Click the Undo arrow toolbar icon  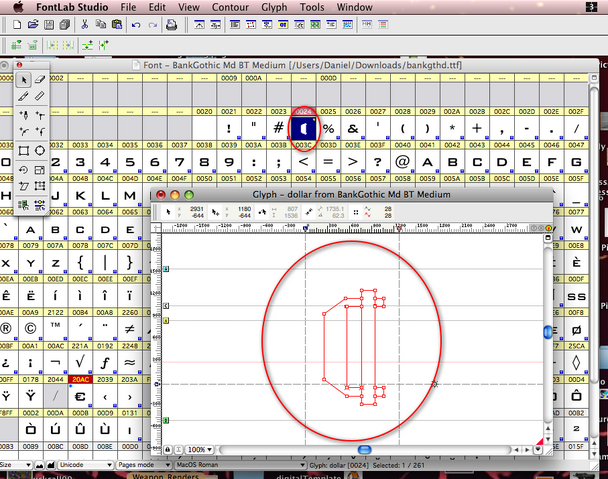click(136, 25)
